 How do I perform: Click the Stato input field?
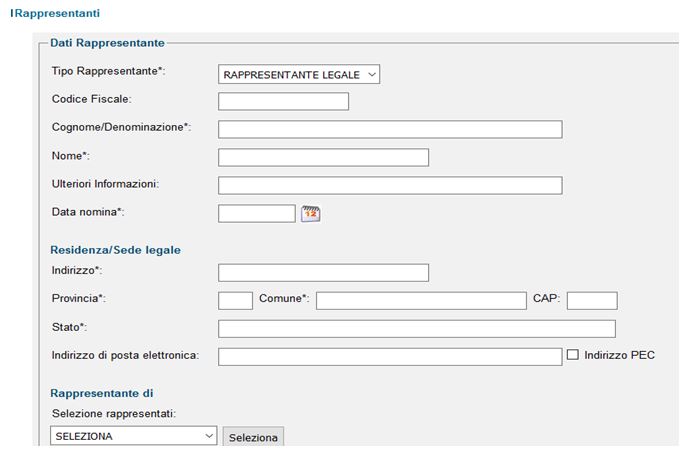417,329
